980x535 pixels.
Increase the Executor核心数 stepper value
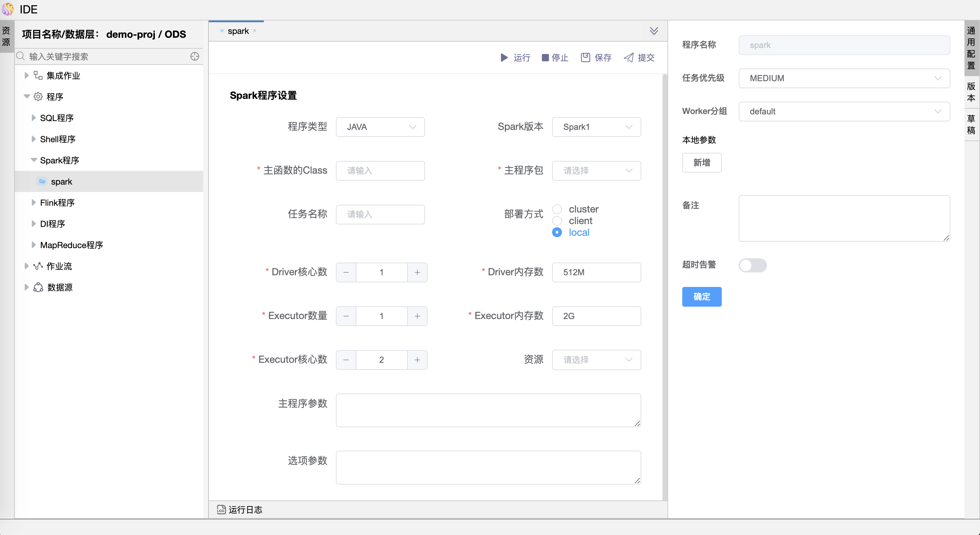pos(417,360)
